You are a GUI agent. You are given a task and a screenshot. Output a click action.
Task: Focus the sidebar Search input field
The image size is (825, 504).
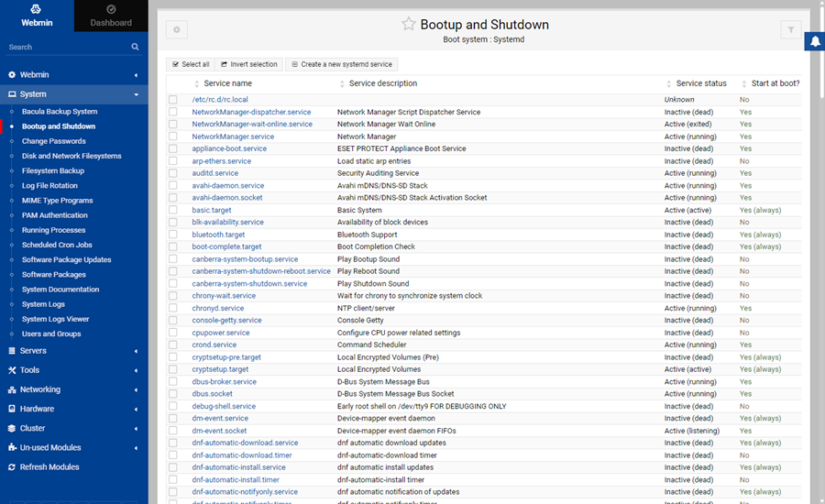(x=64, y=47)
